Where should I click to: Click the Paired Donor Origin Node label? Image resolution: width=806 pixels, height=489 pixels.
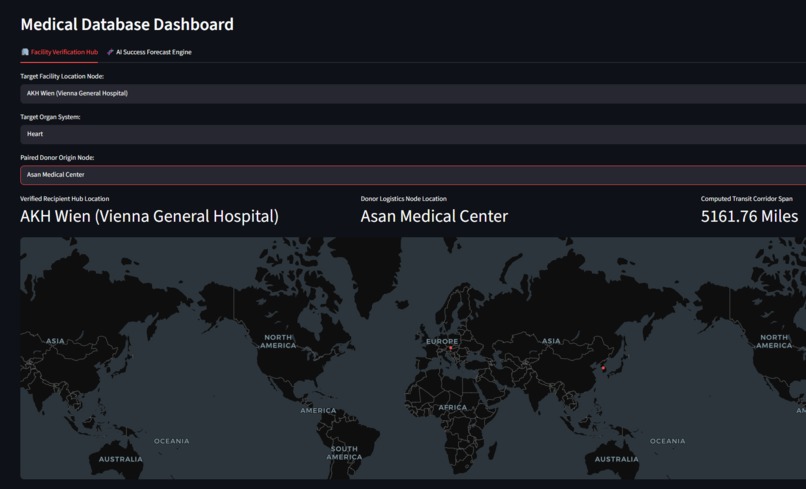tap(57, 158)
